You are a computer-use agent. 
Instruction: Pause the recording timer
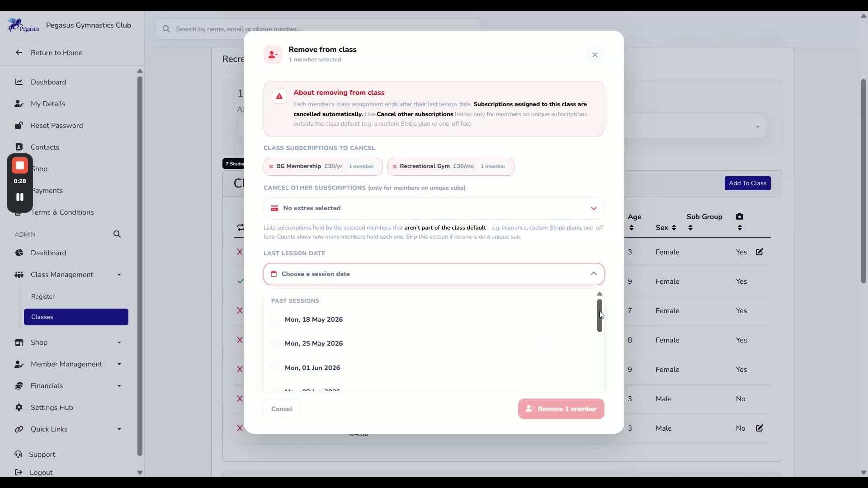(20, 197)
